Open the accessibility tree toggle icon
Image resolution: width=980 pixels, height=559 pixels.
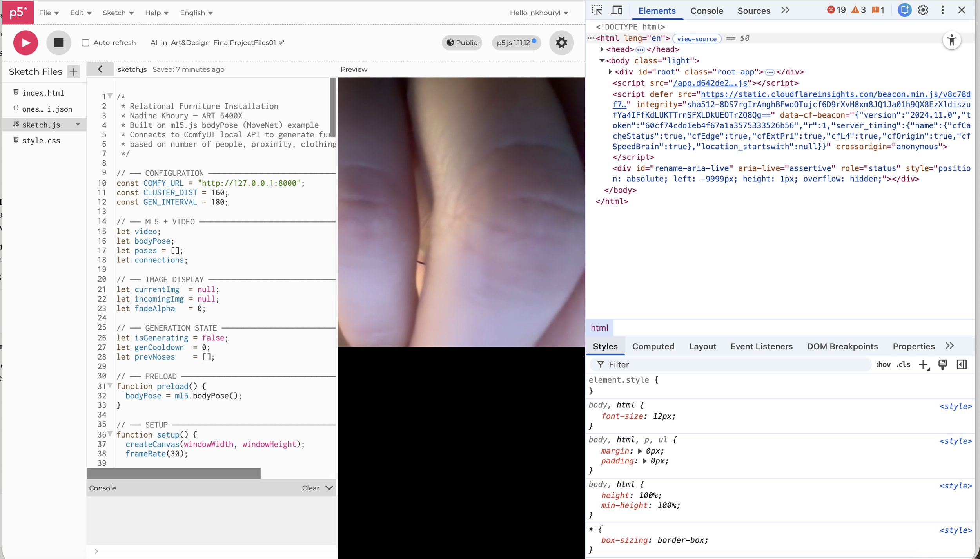click(952, 40)
